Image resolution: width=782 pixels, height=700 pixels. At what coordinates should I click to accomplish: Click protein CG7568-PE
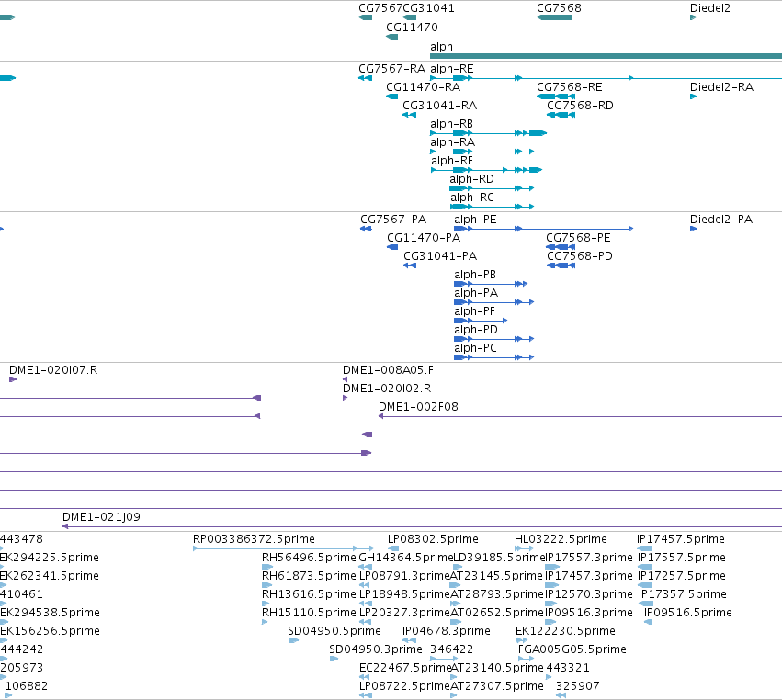(561, 247)
